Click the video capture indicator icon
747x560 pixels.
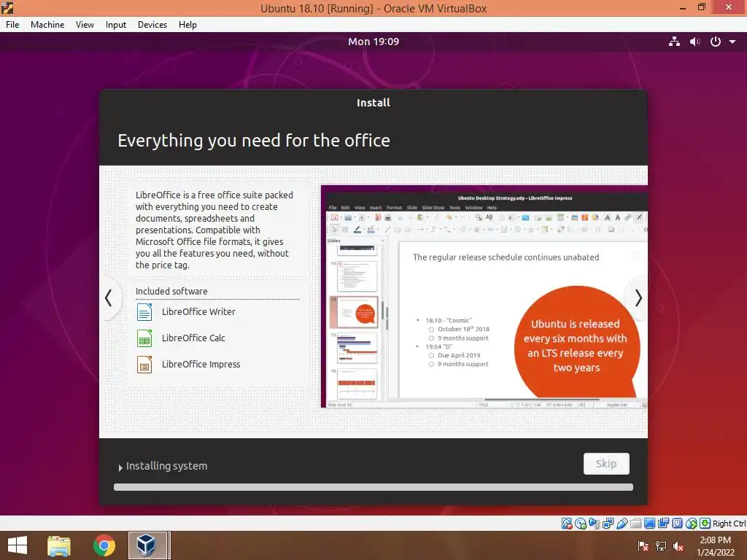coord(663,524)
